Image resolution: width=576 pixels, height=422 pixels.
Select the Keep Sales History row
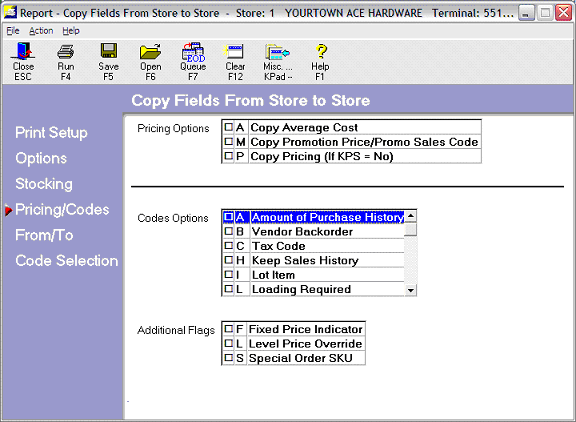(x=313, y=260)
